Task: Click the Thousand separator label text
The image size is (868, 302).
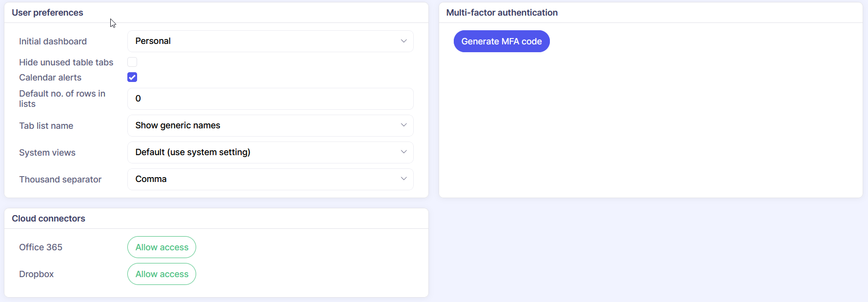Action: (60, 180)
